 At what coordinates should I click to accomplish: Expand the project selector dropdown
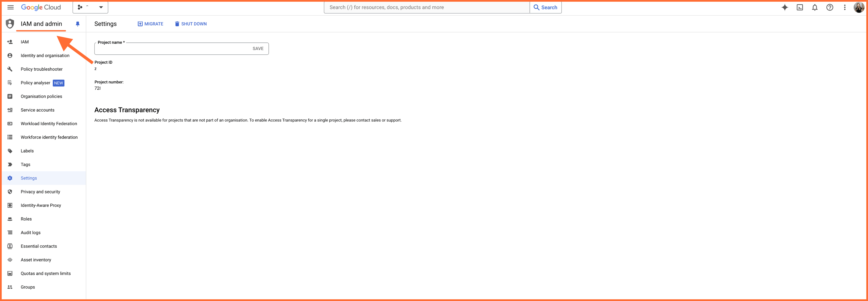pos(90,7)
